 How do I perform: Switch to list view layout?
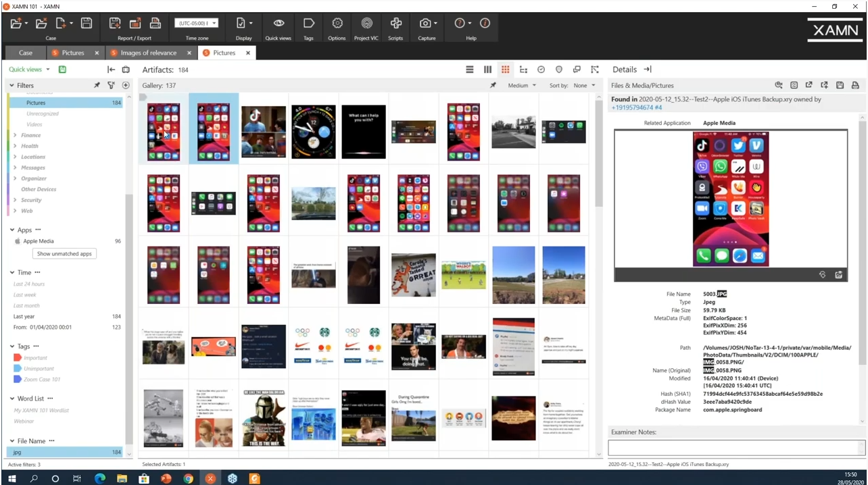click(x=470, y=70)
